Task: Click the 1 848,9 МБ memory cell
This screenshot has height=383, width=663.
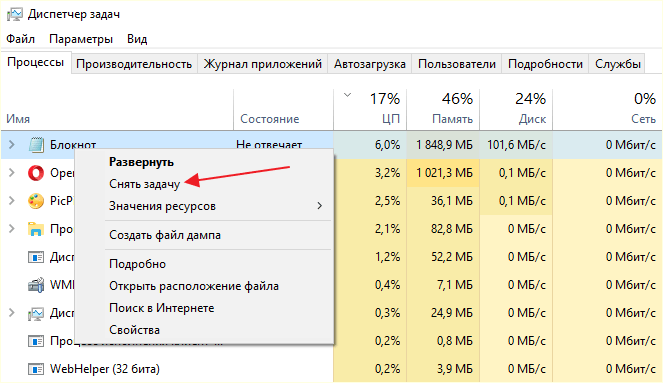Action: click(443, 145)
